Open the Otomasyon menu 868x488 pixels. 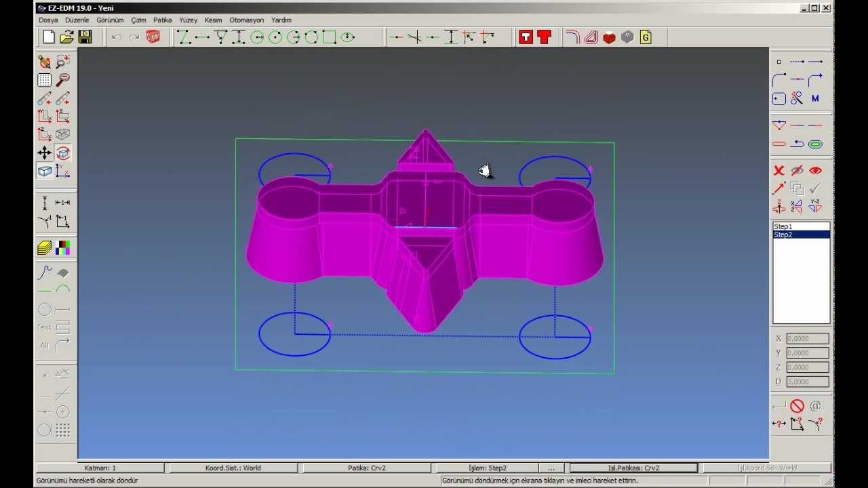246,20
